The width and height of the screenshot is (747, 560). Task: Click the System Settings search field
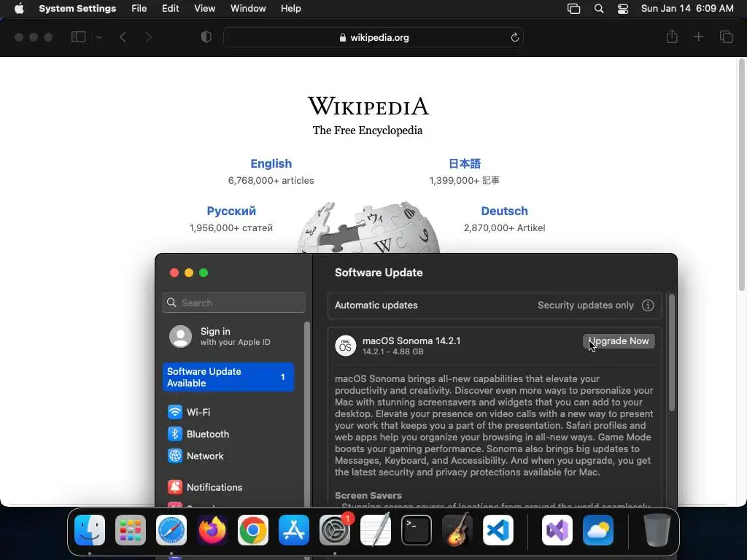tap(233, 303)
